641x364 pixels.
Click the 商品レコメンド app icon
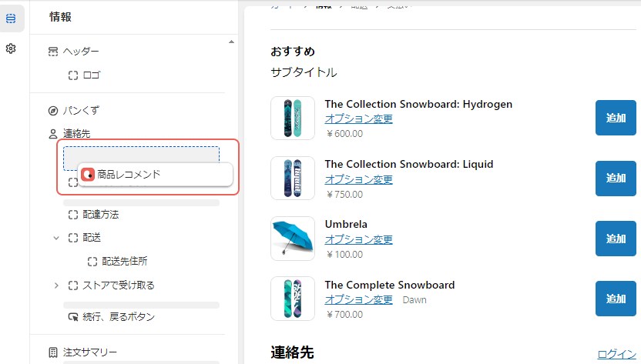point(88,175)
